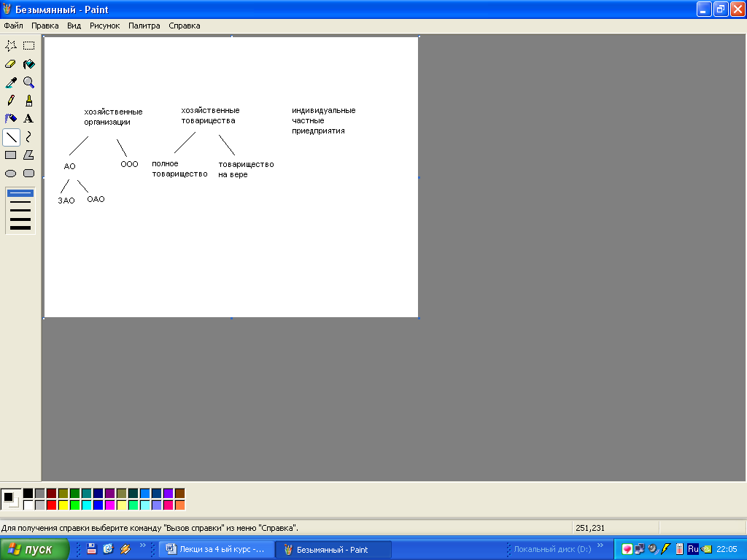Click the foreground/background color indicator box
Image resolution: width=747 pixels, height=560 pixels.
(11, 499)
